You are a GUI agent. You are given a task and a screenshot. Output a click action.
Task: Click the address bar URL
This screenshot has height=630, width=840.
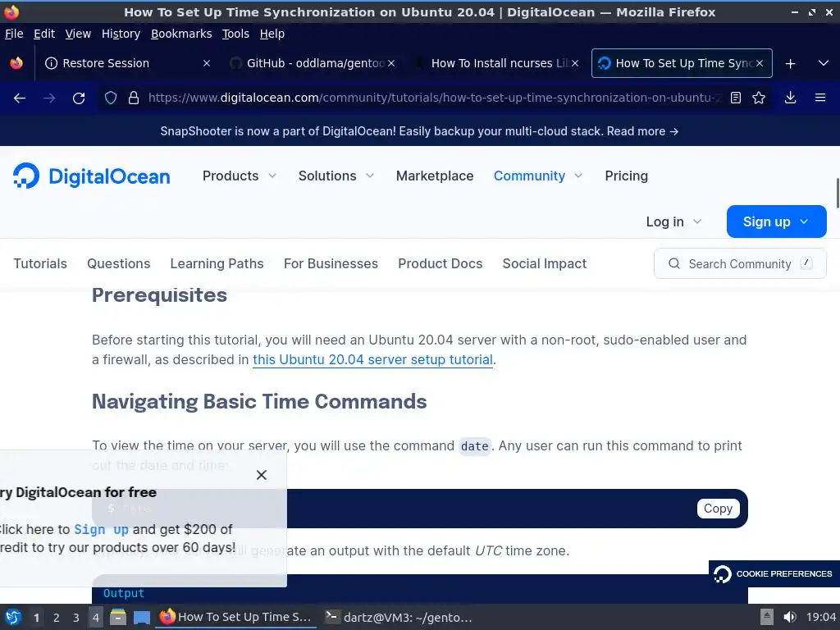[434, 98]
